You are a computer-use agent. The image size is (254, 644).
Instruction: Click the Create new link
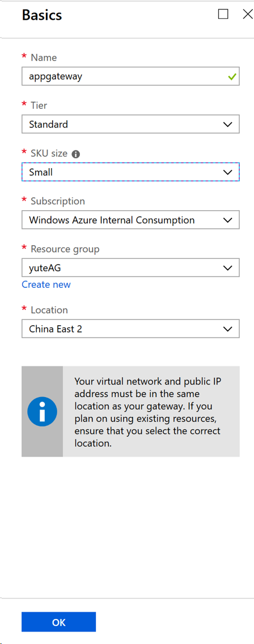(46, 285)
